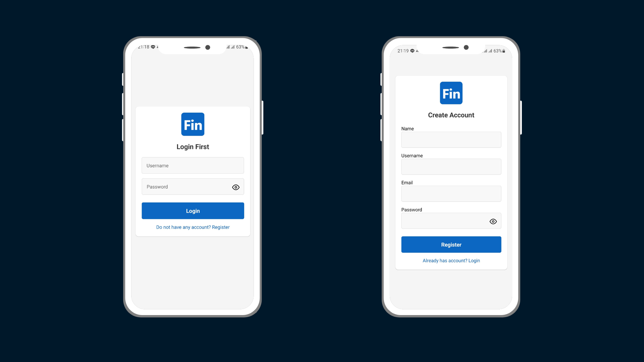Click the Fin app logo on register screen

451,93
